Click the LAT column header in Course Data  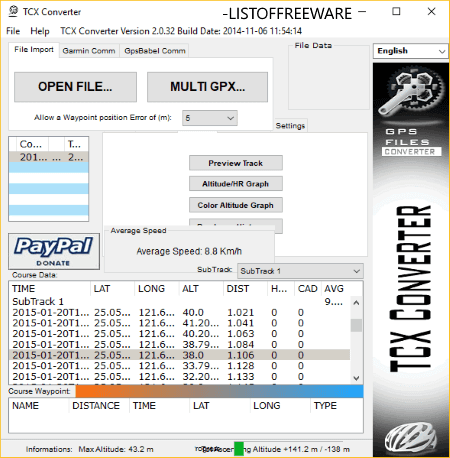coord(113,289)
